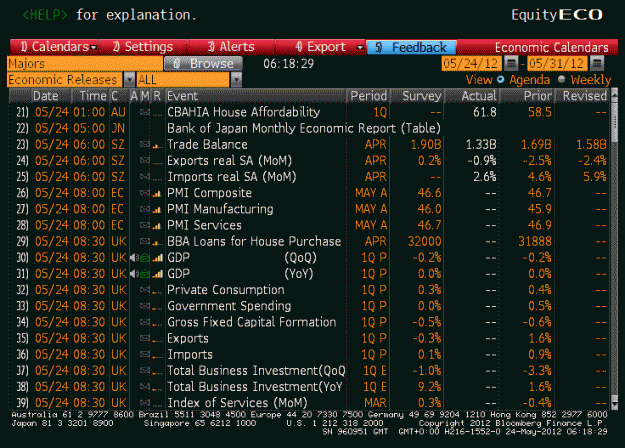Screen dimensions: 625x448
Task: Click the relevance bar icon for PMI Composite
Action: tap(157, 194)
